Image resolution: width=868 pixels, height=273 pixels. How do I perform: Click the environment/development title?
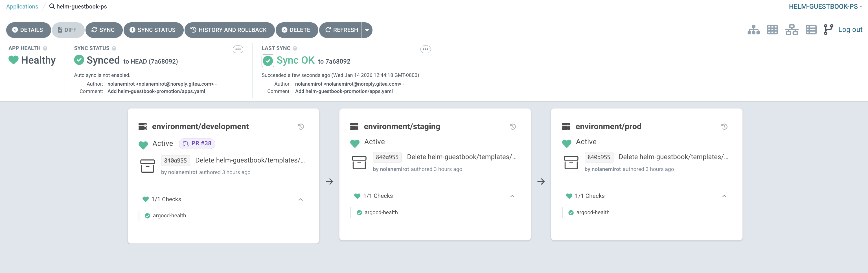click(200, 127)
